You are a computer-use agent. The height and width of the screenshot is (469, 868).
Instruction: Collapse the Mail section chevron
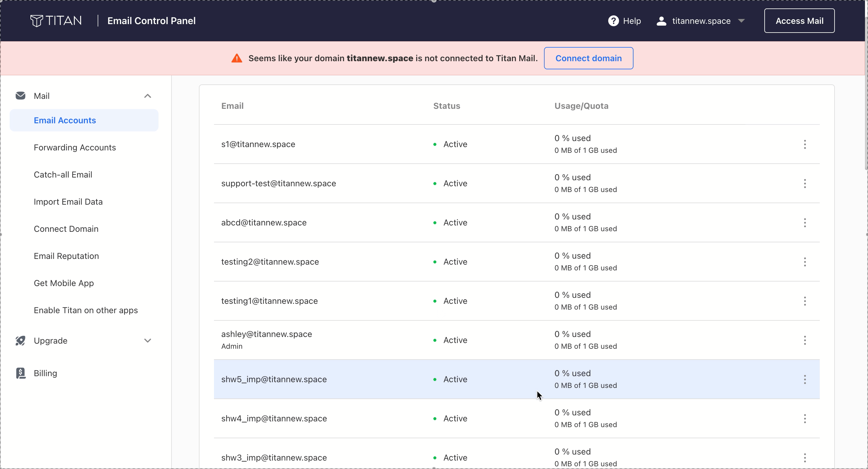click(x=148, y=96)
